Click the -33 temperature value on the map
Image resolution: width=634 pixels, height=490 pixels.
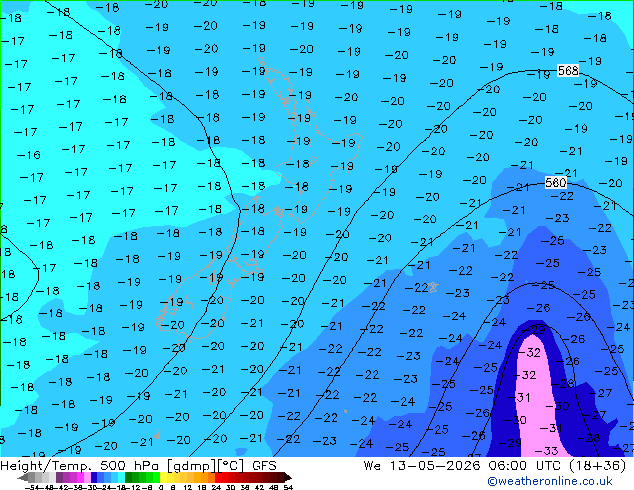point(546,450)
